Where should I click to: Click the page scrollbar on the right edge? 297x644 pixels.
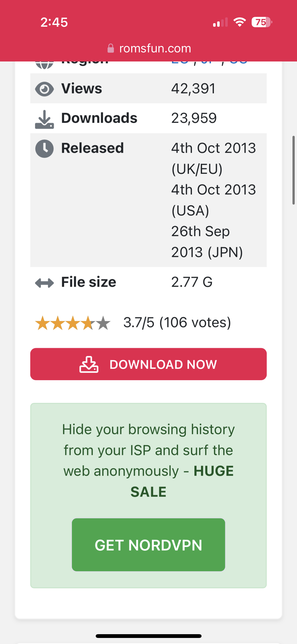[x=293, y=170]
